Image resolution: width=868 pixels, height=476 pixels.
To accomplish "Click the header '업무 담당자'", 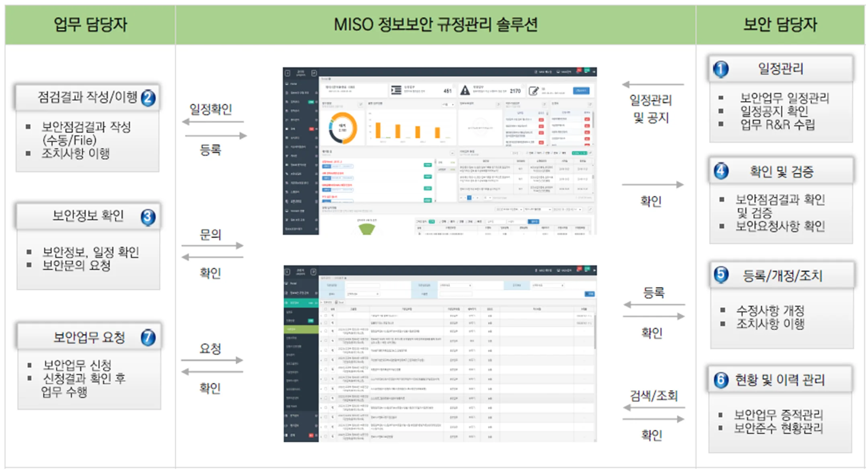I will [x=90, y=25].
